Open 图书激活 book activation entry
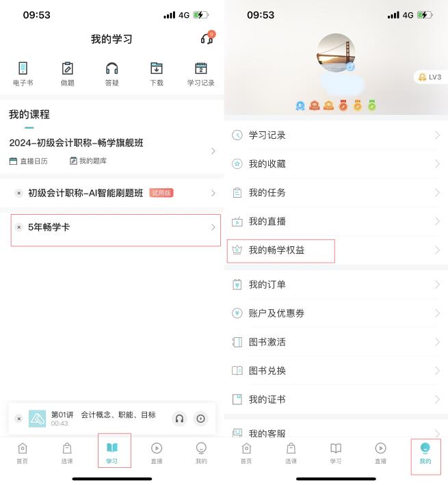Image resolution: width=448 pixels, height=485 pixels. click(x=336, y=342)
